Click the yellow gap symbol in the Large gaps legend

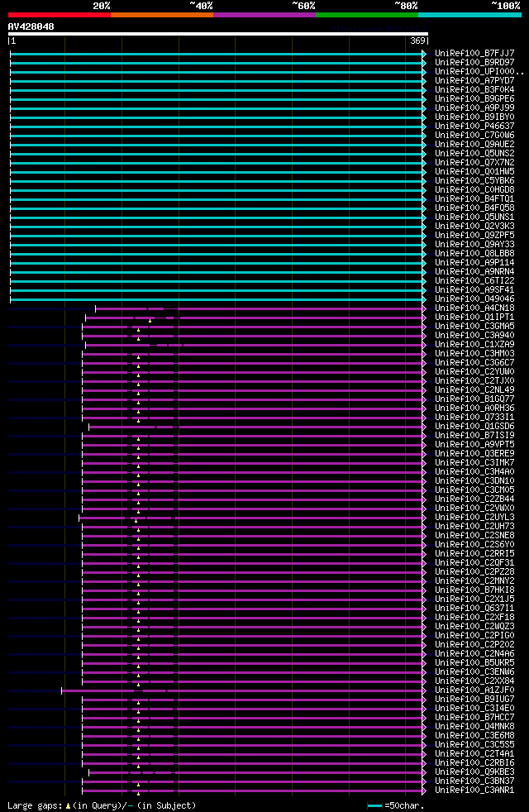click(x=68, y=805)
